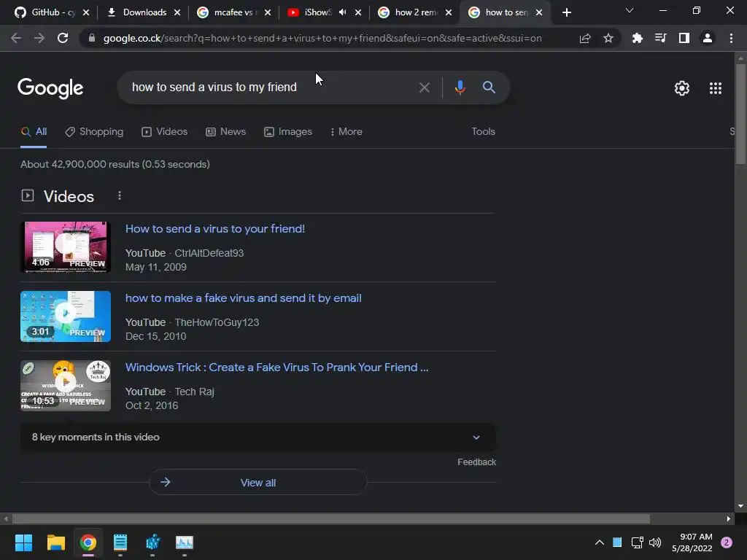747x560 pixels.
Task: Click the vertical scrollbar down arrow
Action: click(x=740, y=506)
